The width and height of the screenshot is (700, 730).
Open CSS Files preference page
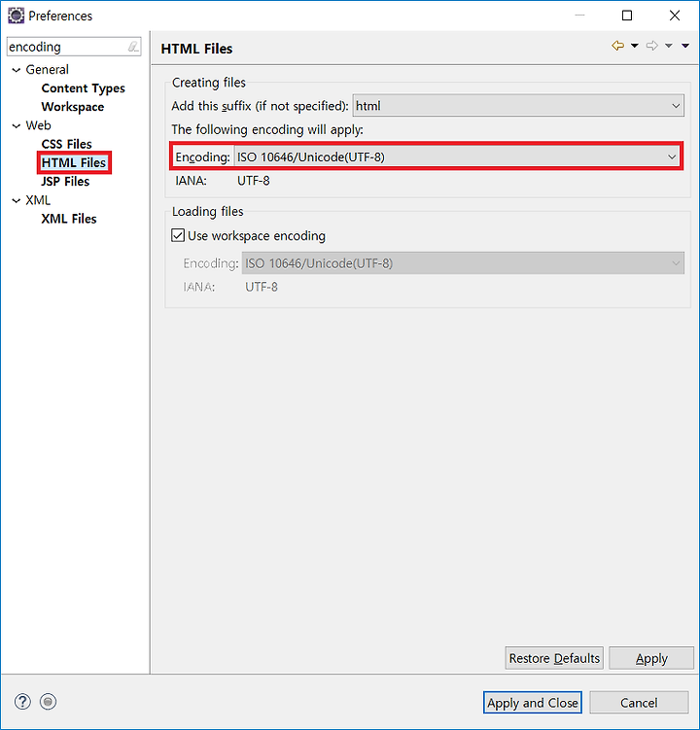[67, 144]
